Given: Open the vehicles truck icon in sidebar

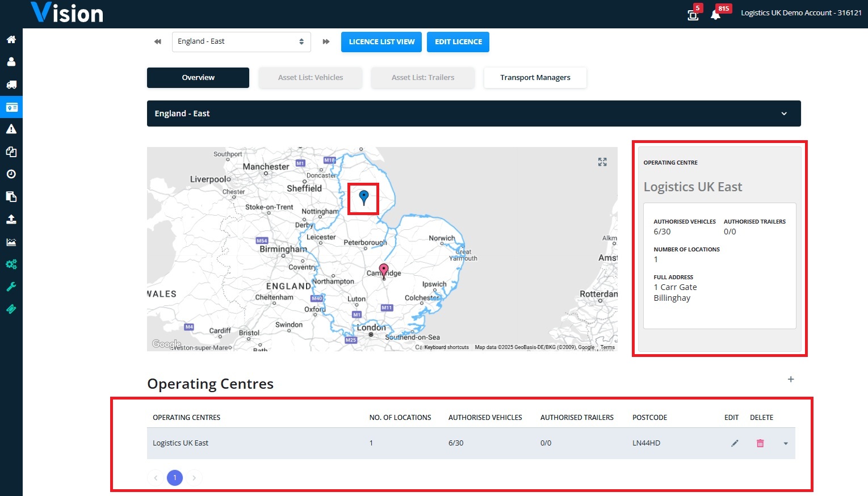Looking at the screenshot, I should [11, 85].
